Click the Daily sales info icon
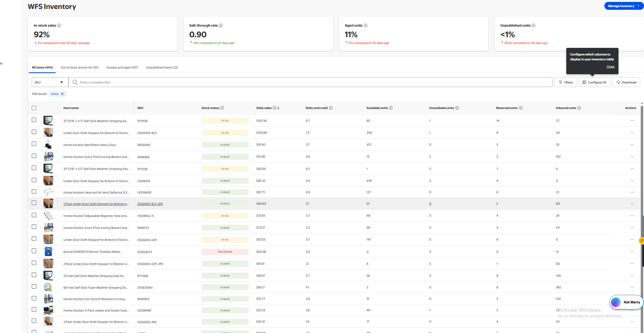This screenshot has width=644, height=333. pos(274,108)
